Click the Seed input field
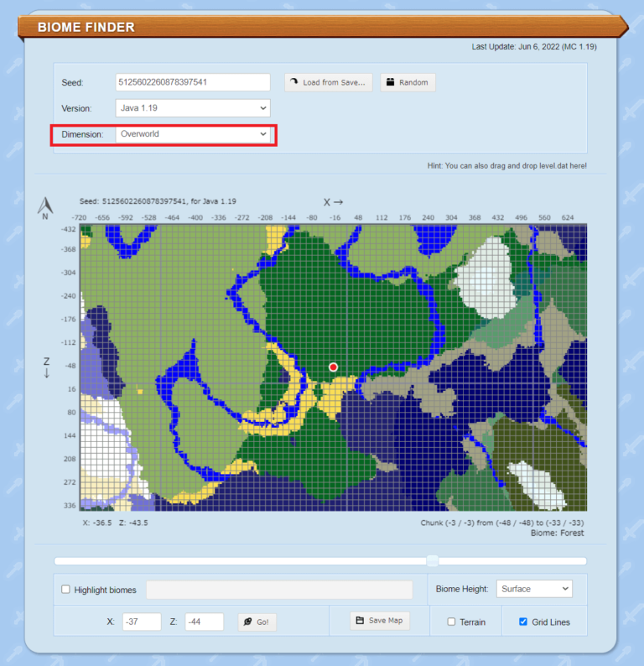The width and height of the screenshot is (644, 666). (193, 82)
